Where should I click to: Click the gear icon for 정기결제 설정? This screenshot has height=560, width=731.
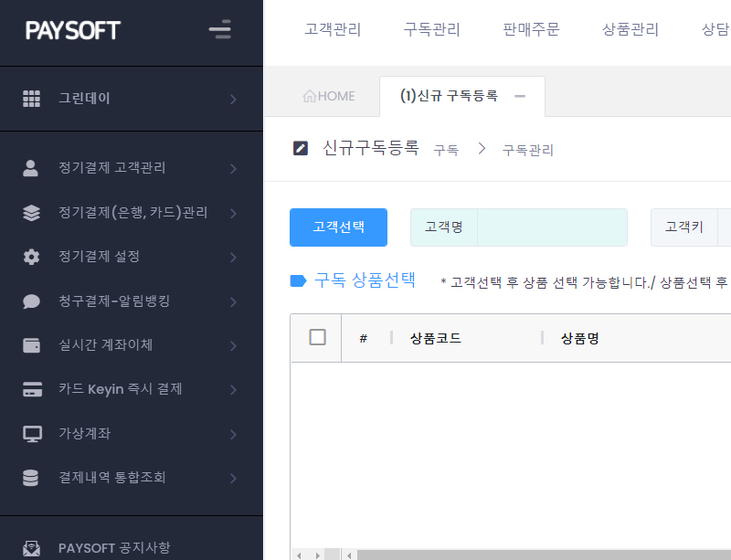(31, 257)
